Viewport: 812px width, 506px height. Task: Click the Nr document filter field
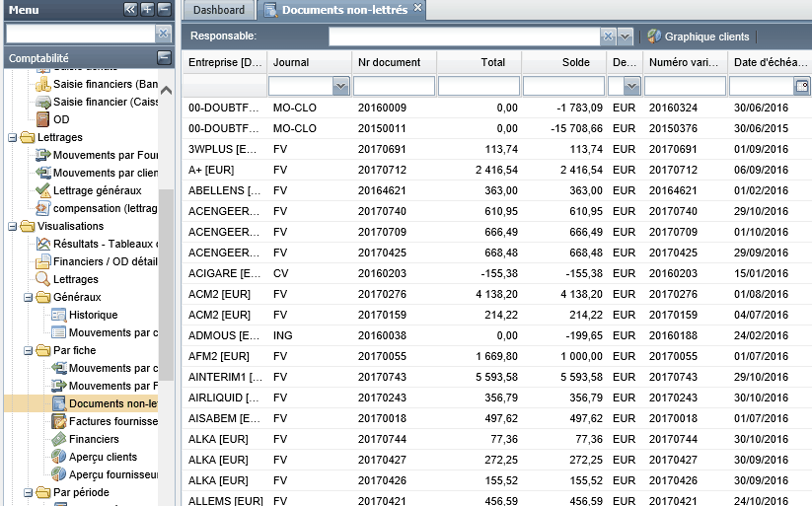tap(394, 86)
